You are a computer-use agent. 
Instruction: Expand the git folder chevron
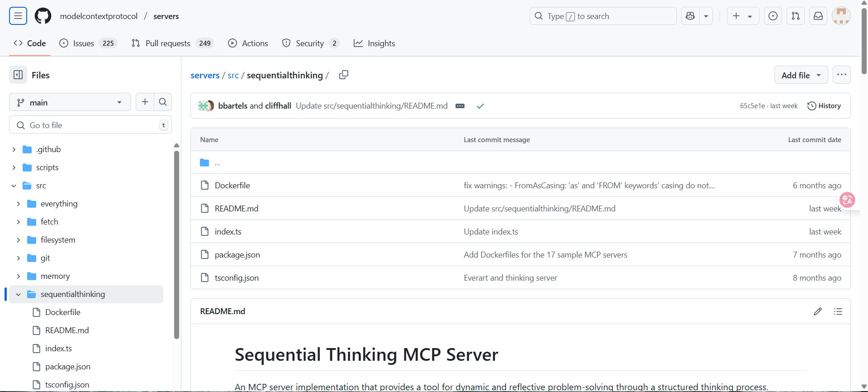point(18,258)
